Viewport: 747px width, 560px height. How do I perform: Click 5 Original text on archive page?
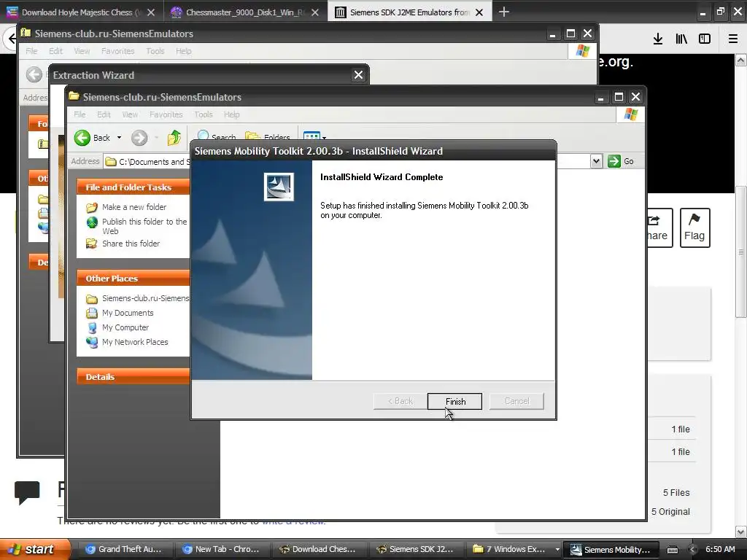(x=670, y=511)
